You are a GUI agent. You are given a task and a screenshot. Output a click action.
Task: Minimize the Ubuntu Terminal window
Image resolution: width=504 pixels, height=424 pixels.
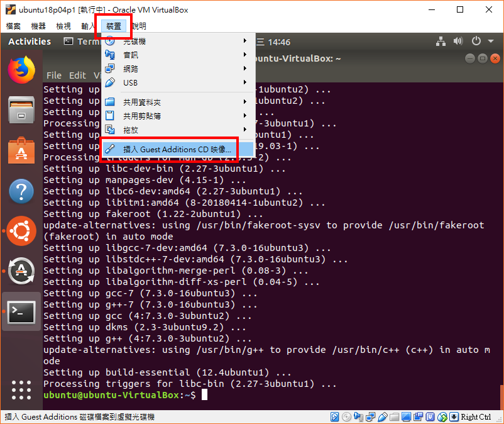[x=470, y=59]
